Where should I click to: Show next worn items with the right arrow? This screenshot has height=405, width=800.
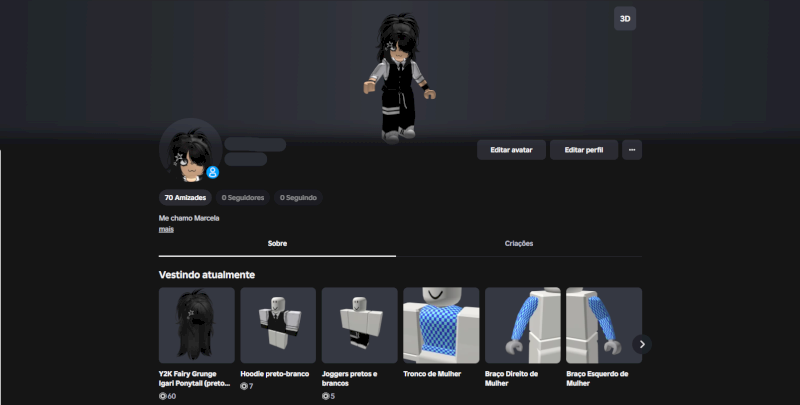[642, 344]
